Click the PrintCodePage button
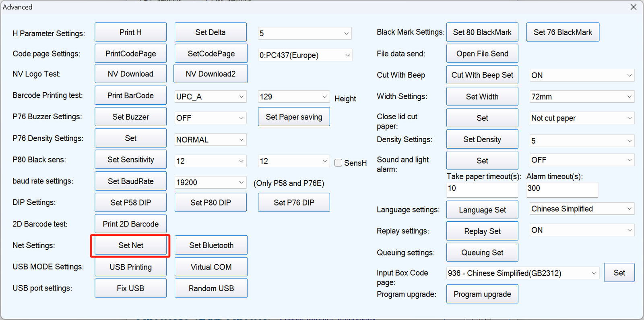The image size is (644, 320). tap(130, 54)
